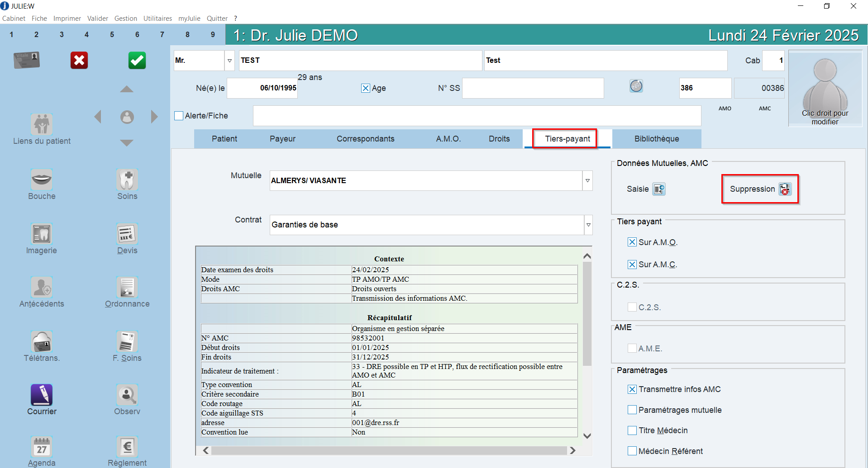
Task: Validate with the green checkmark icon
Action: pyautogui.click(x=137, y=60)
